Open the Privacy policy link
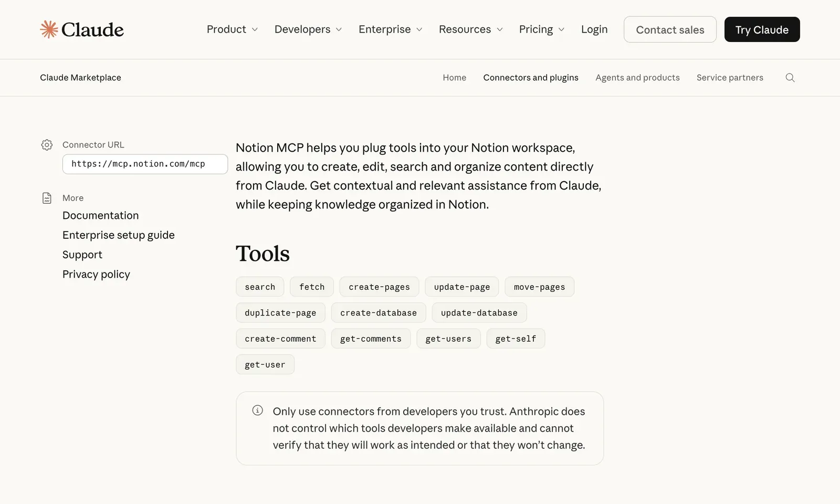This screenshot has width=840, height=504. coord(96,274)
